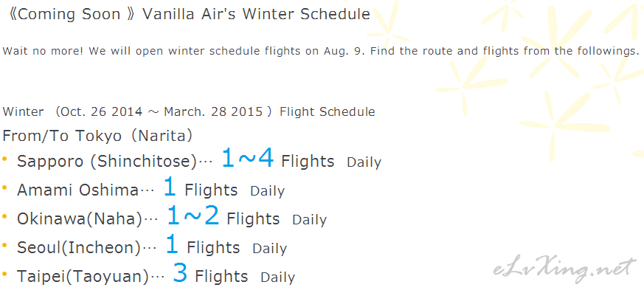Click the Okinawa(Naha) route text

[x=79, y=219]
